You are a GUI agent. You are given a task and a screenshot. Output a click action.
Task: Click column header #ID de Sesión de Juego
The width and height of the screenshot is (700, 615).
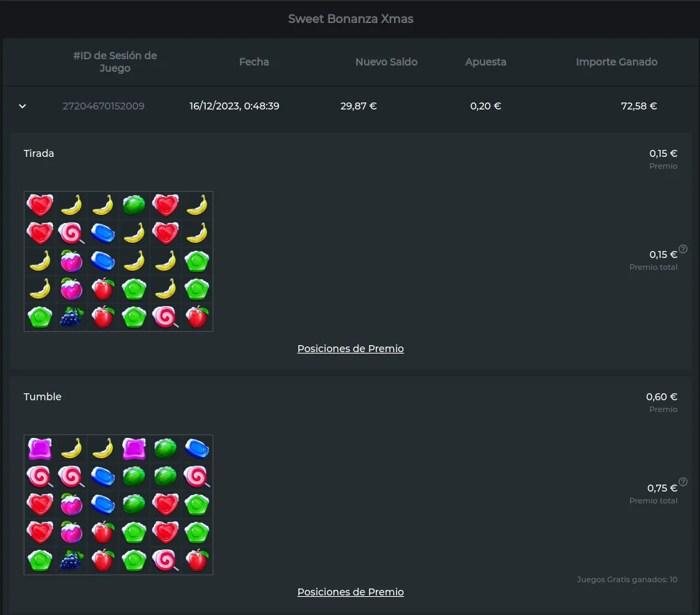(x=115, y=61)
